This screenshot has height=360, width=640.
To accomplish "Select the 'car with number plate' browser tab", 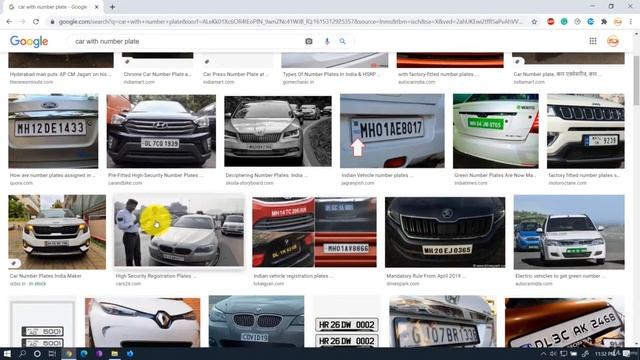I will pos(53,7).
